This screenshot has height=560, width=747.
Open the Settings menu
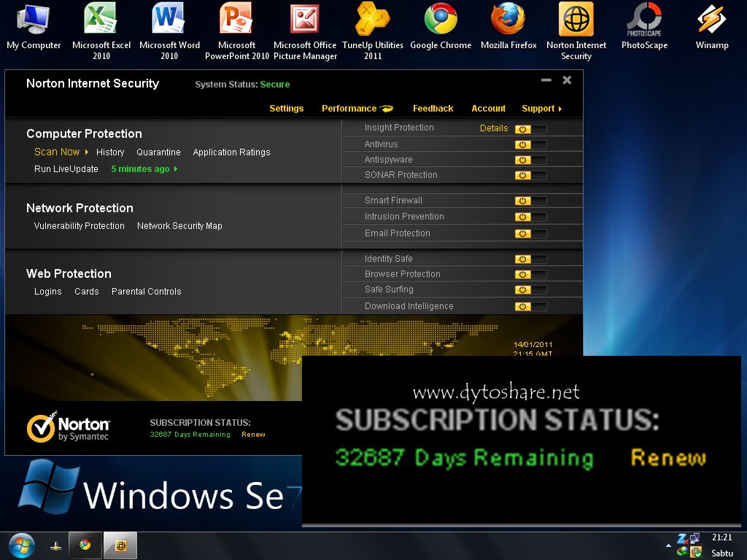point(286,109)
